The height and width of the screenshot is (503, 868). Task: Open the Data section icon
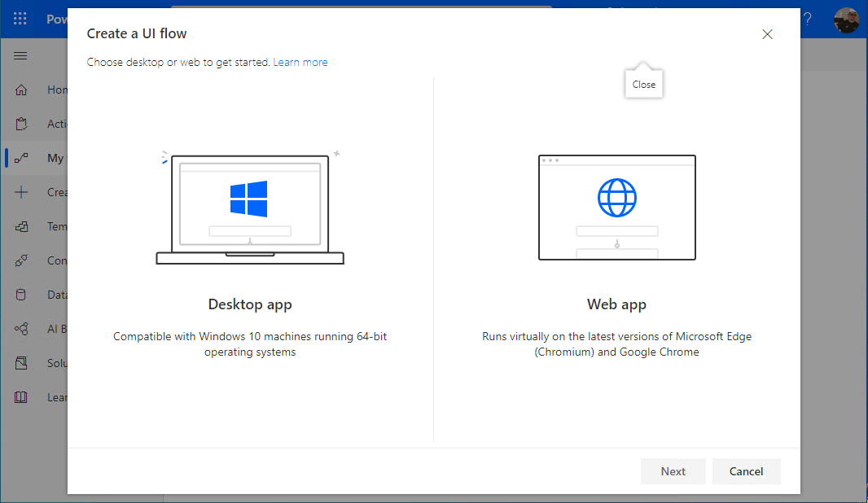click(20, 295)
